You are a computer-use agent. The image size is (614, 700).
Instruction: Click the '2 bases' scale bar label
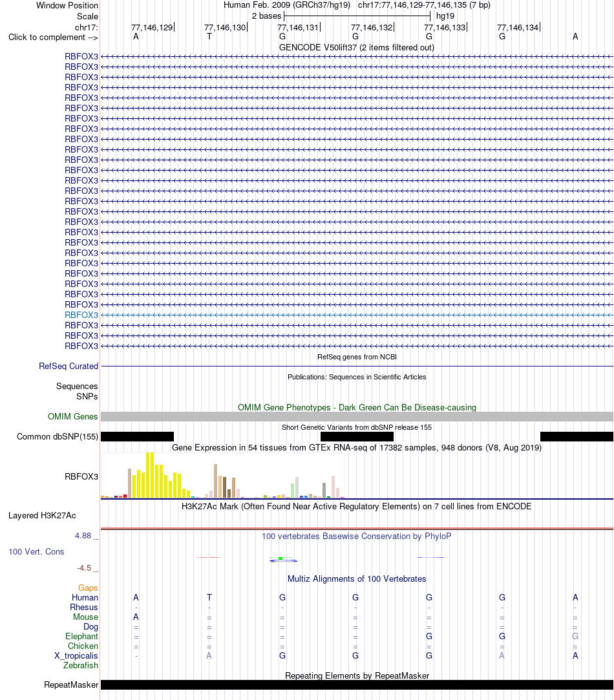coord(266,16)
